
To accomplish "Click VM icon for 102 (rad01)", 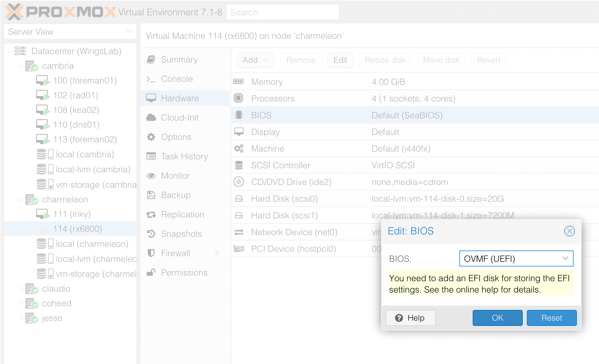I will coord(43,95).
